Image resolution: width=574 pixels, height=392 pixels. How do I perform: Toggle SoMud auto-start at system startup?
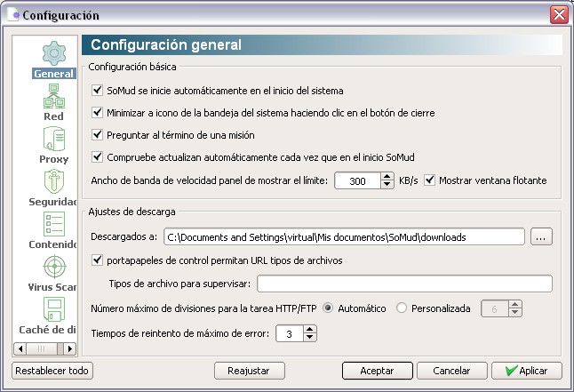click(x=97, y=90)
